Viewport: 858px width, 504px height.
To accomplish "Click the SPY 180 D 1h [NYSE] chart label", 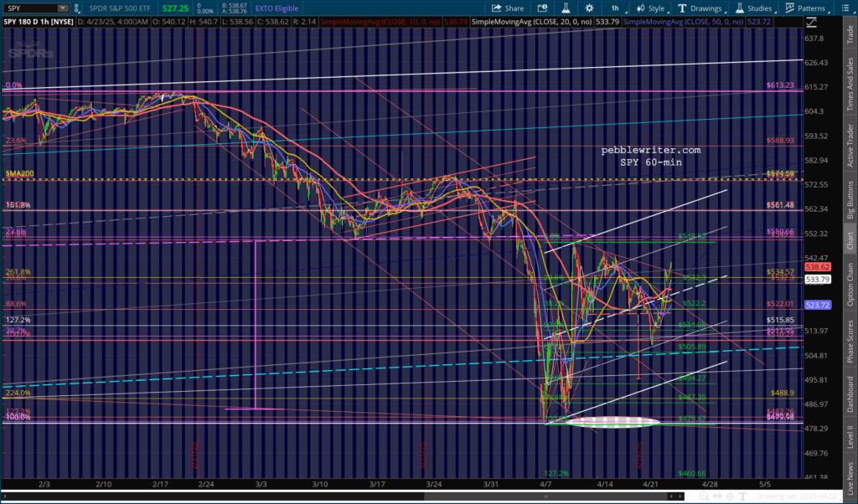I will pos(39,22).
